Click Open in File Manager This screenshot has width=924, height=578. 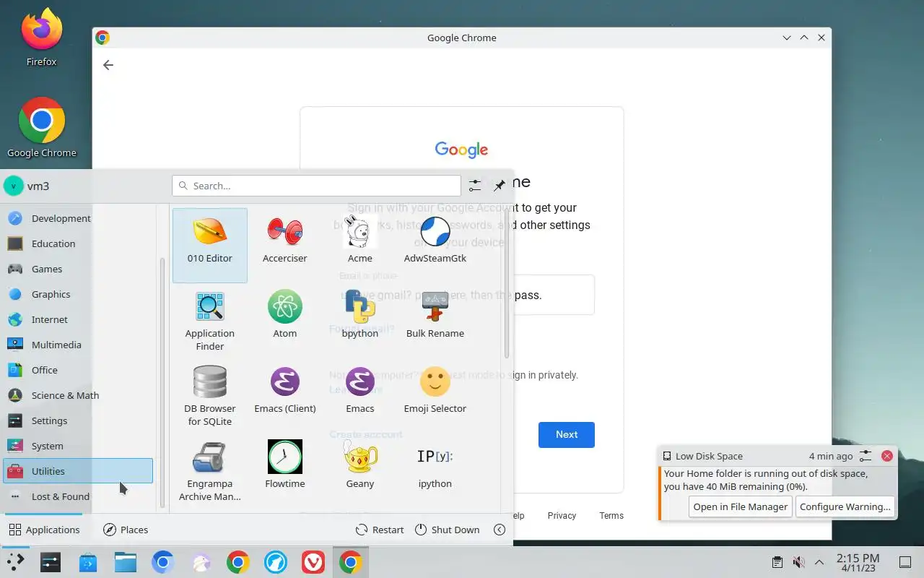click(740, 506)
